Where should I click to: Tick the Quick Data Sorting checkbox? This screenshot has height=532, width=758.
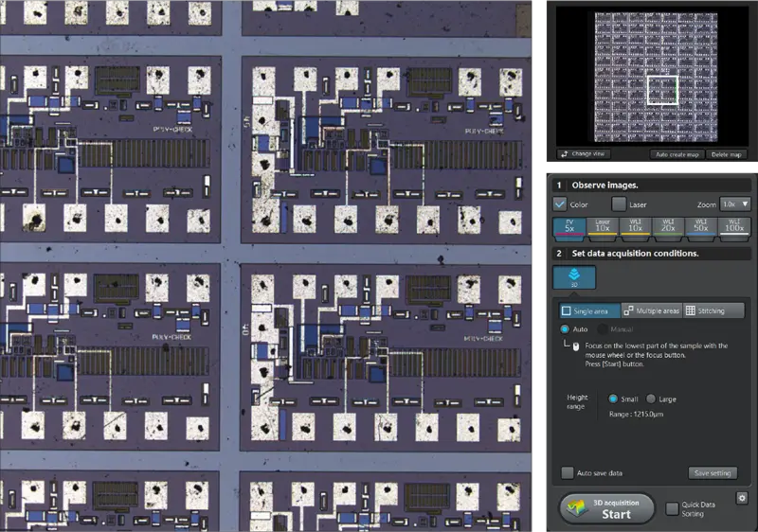click(x=672, y=508)
